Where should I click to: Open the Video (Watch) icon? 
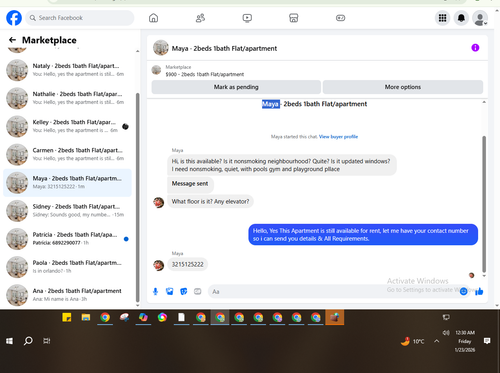point(247,18)
